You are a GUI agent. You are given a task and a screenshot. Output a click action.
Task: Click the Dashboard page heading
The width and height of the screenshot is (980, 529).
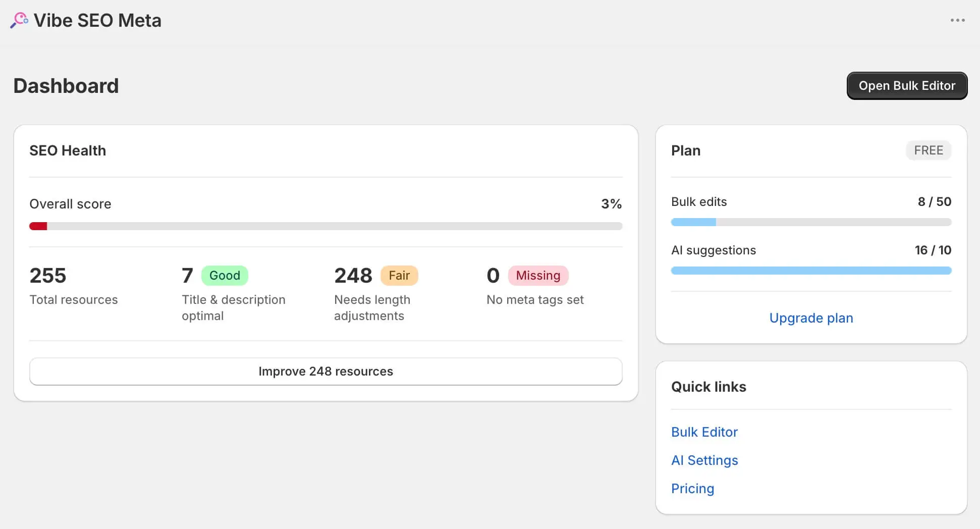point(66,86)
